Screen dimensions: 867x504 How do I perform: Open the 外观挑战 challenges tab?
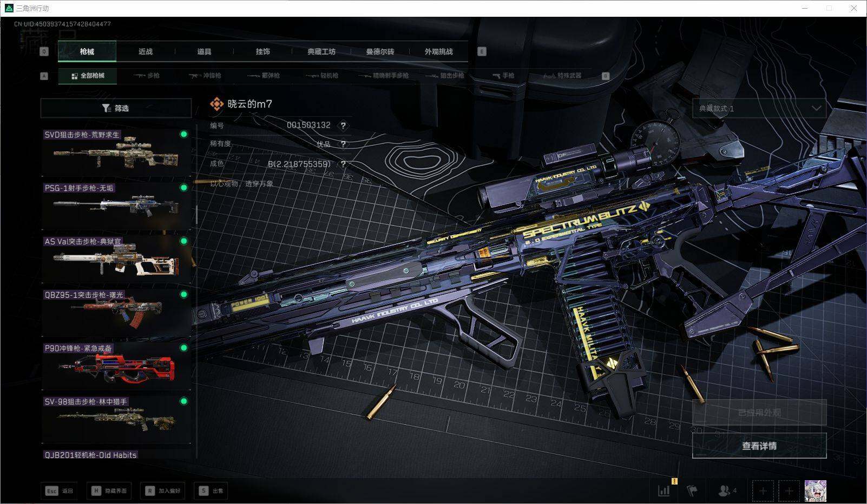click(x=438, y=51)
